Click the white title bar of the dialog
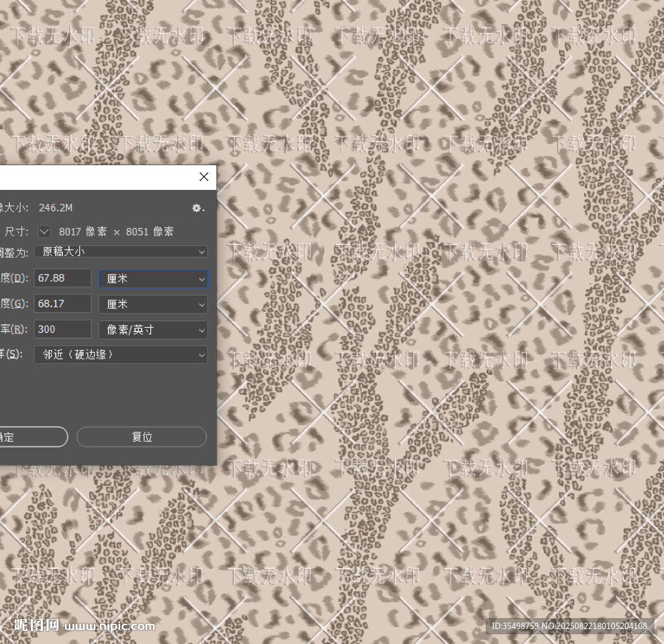The width and height of the screenshot is (664, 644). coord(97,177)
